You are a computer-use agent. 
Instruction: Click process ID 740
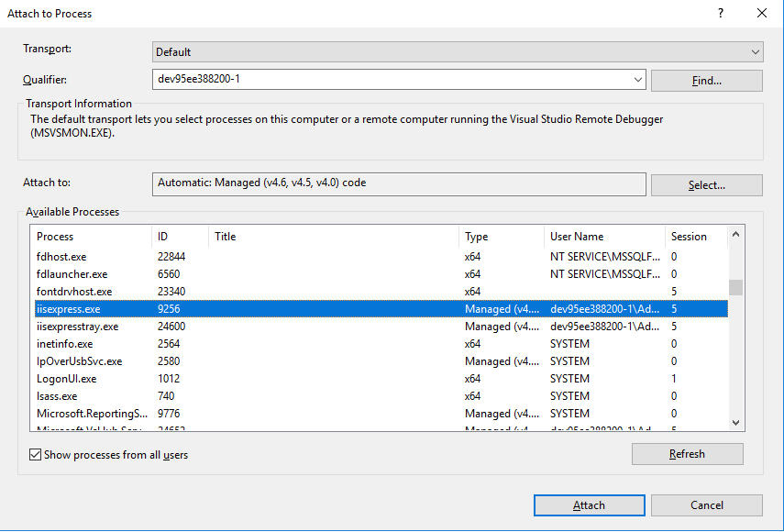[166, 396]
